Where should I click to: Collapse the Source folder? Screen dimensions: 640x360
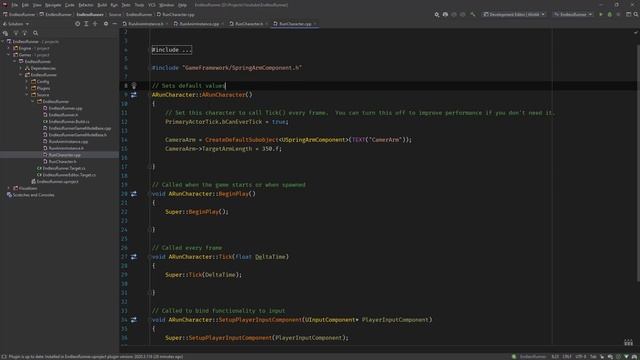(27, 95)
